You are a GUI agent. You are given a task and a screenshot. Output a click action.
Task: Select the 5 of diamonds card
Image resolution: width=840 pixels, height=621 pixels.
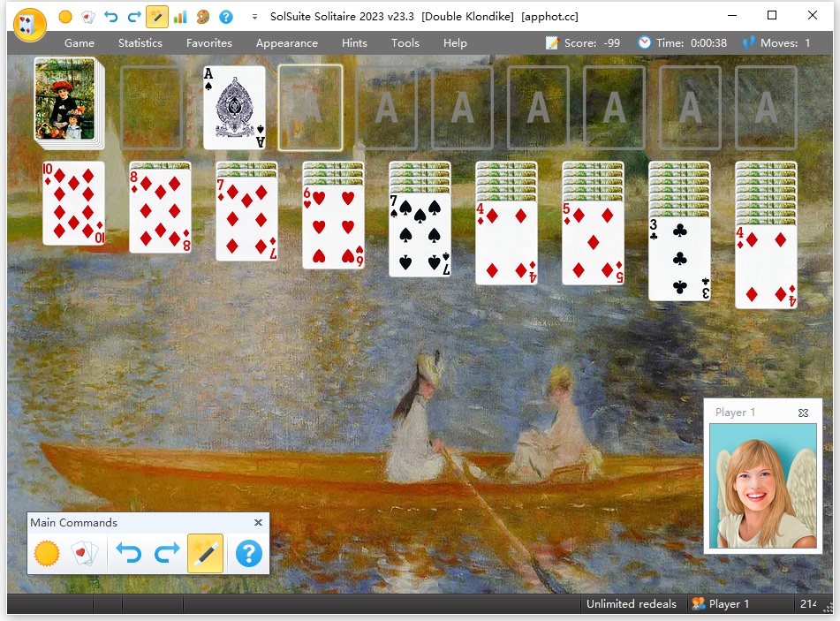(x=593, y=243)
